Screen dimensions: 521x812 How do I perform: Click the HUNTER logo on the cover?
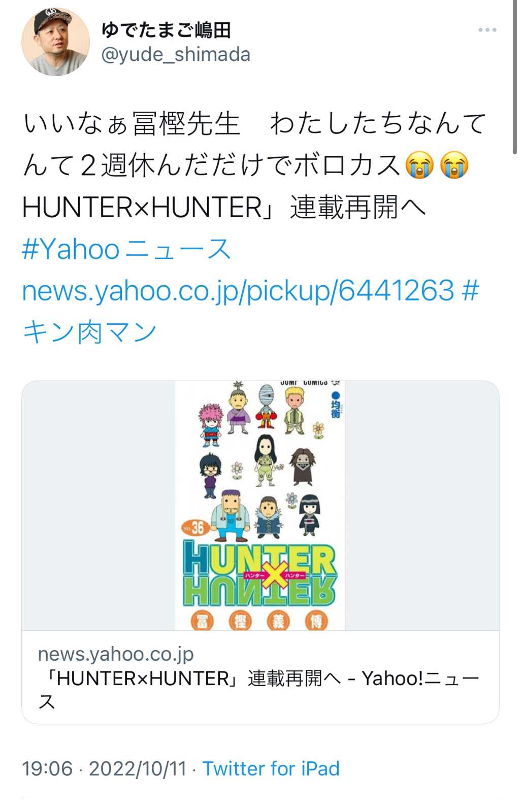tap(259, 573)
